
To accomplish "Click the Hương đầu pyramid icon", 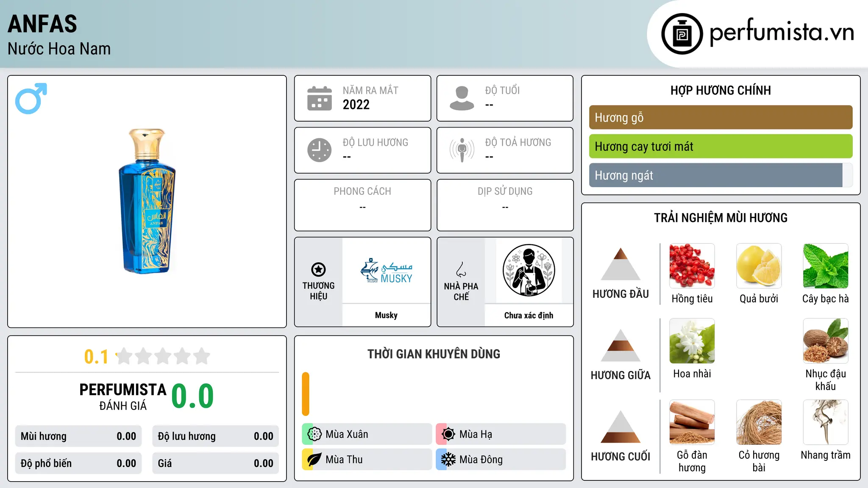I will 620,264.
